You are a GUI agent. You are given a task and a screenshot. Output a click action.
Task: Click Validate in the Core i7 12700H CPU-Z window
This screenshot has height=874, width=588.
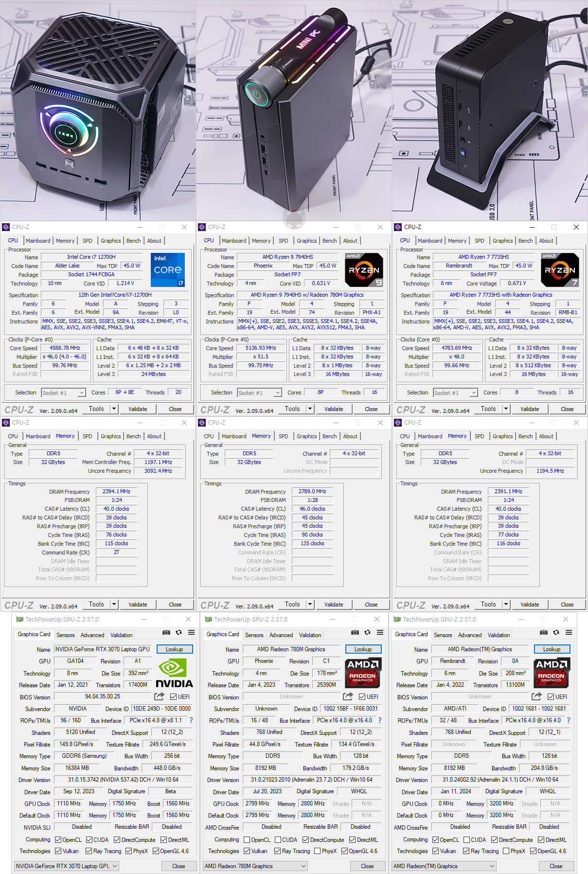[138, 409]
